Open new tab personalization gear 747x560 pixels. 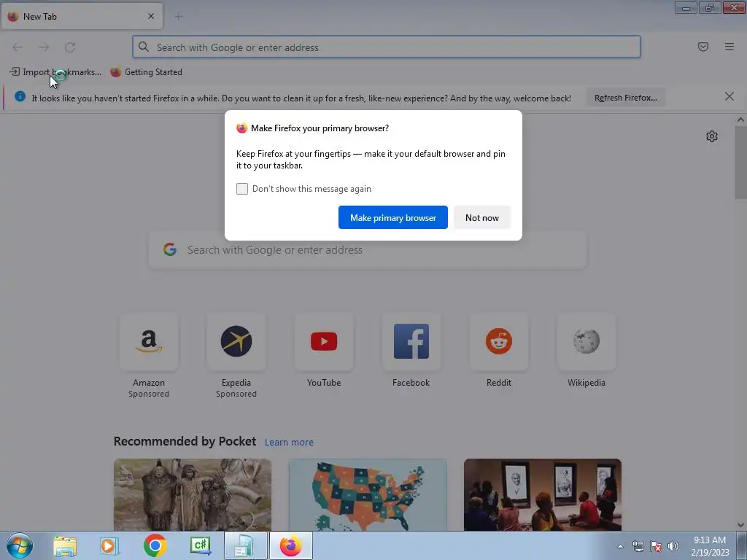tap(711, 136)
